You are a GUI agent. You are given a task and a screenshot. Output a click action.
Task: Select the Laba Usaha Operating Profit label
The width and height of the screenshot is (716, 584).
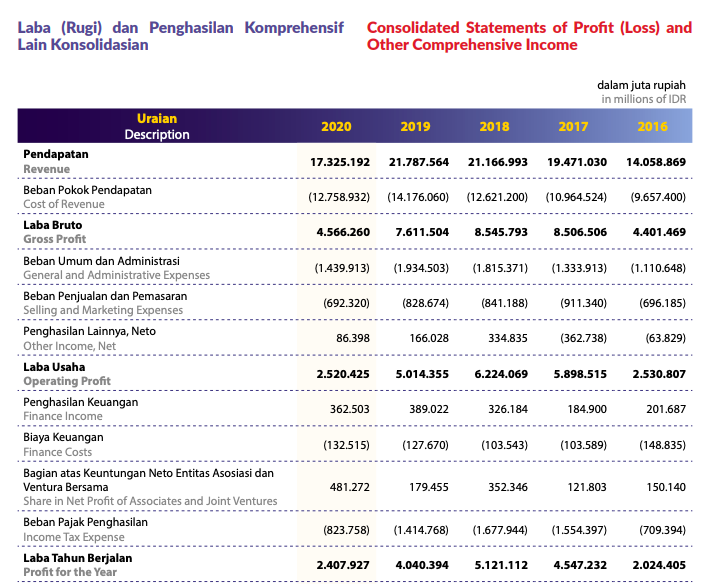click(x=67, y=374)
